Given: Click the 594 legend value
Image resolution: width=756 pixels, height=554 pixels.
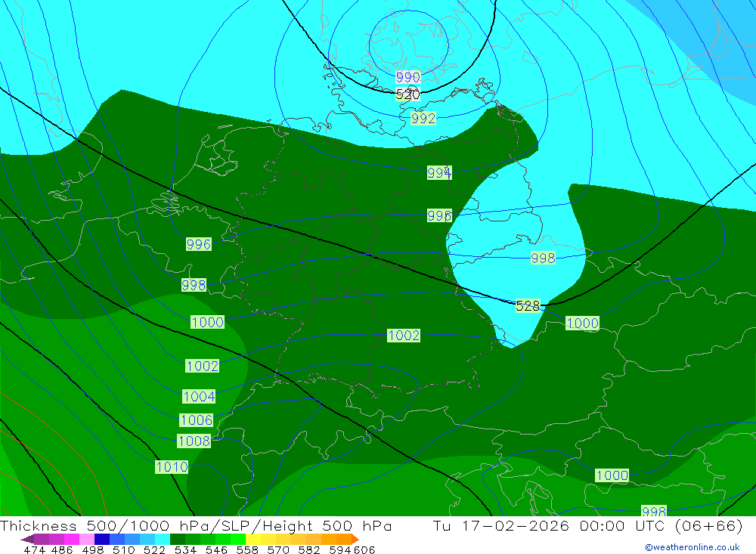Looking at the screenshot, I should coord(340,549).
